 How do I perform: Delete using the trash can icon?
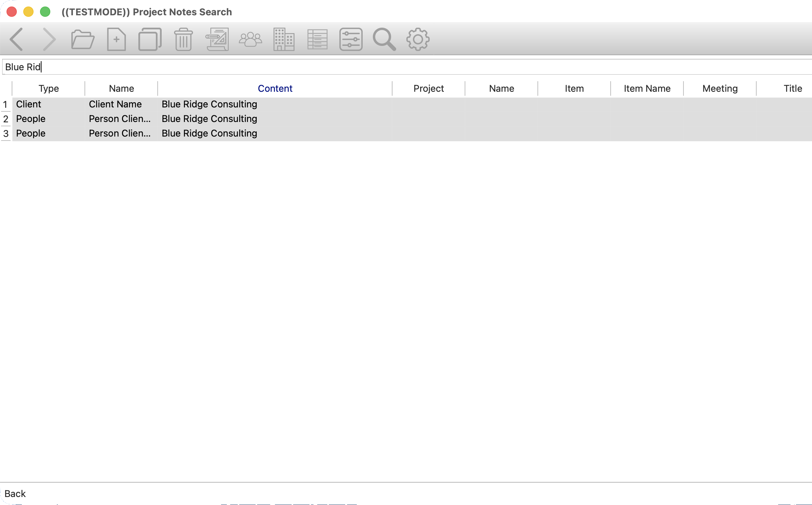pyautogui.click(x=183, y=39)
